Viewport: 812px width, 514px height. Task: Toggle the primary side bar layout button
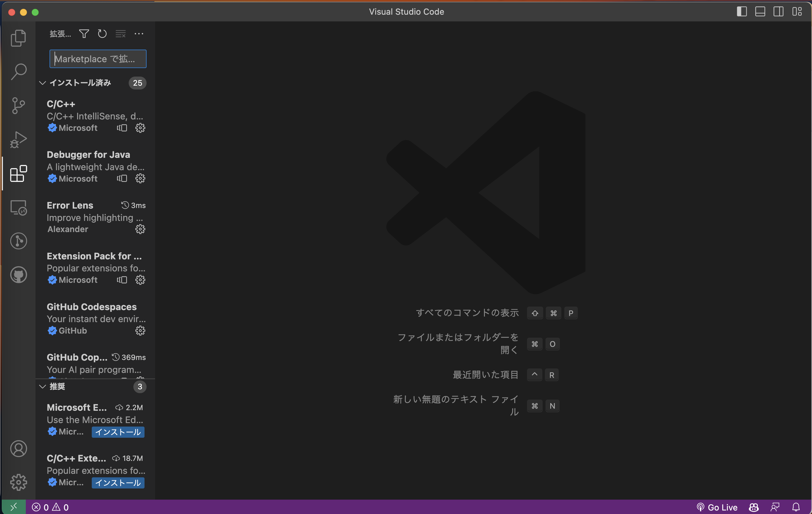coord(742,11)
